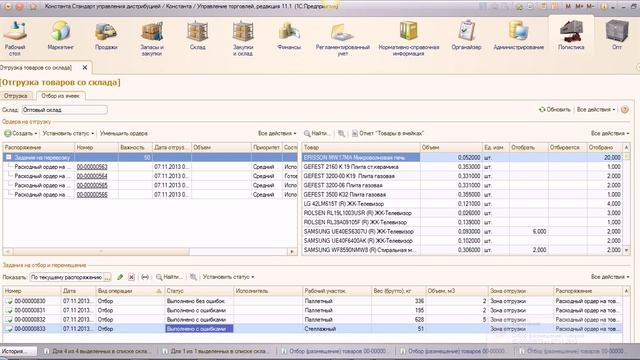Screen dimensions: 640x360
Task: Open the Органайзер section
Action: [466, 36]
